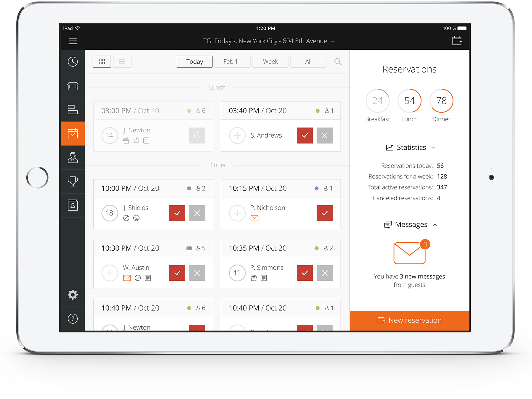Click P. Nicholson's envelope message icon
This screenshot has width=532, height=399.
point(254,218)
